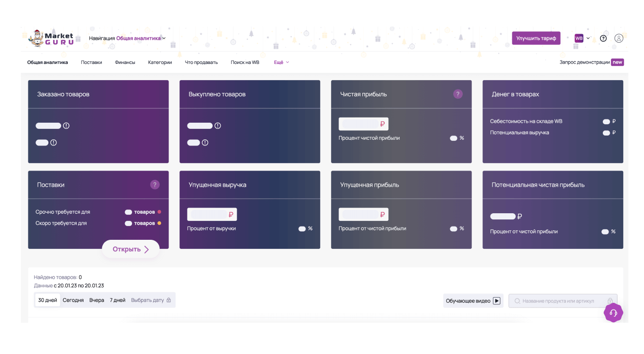Click the info icon beside the Заказано товаров value
This screenshot has width=644, height=354.
[67, 126]
